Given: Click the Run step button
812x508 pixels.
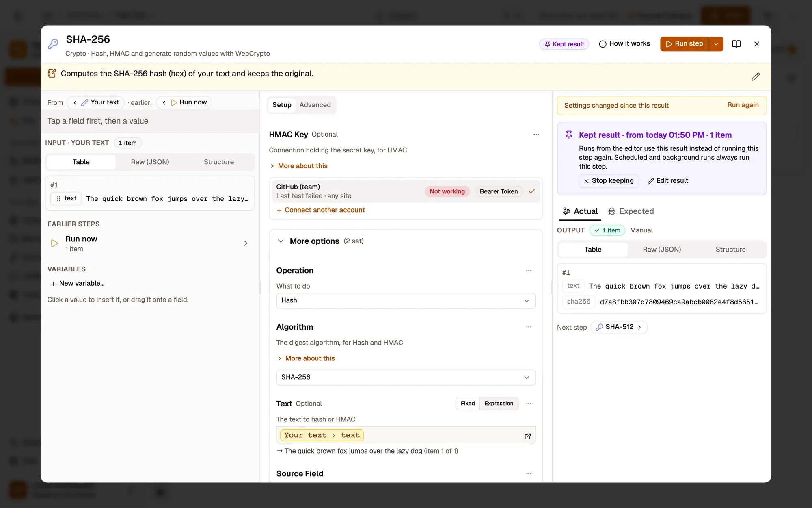Looking at the screenshot, I should tap(684, 44).
